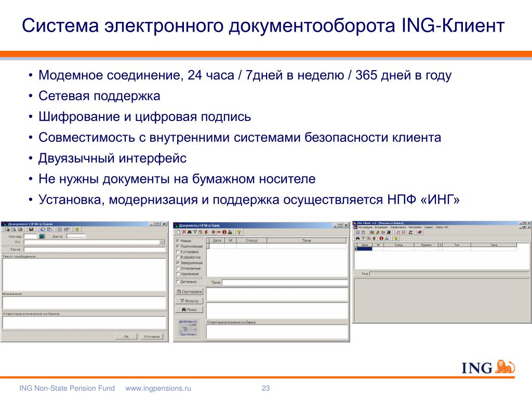Click the Сортировка button

point(189,291)
